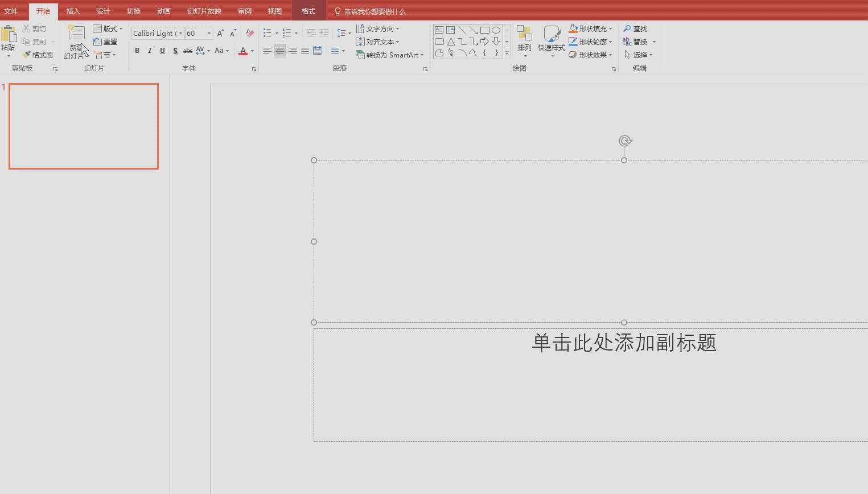
Task: Open the Section (节) dropdown
Action: coord(105,55)
